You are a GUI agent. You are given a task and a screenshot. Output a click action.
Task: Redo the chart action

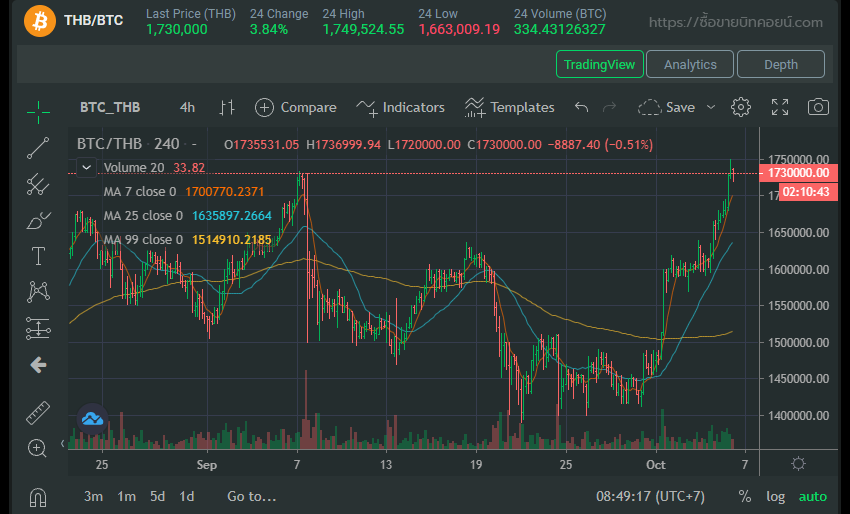(x=610, y=107)
